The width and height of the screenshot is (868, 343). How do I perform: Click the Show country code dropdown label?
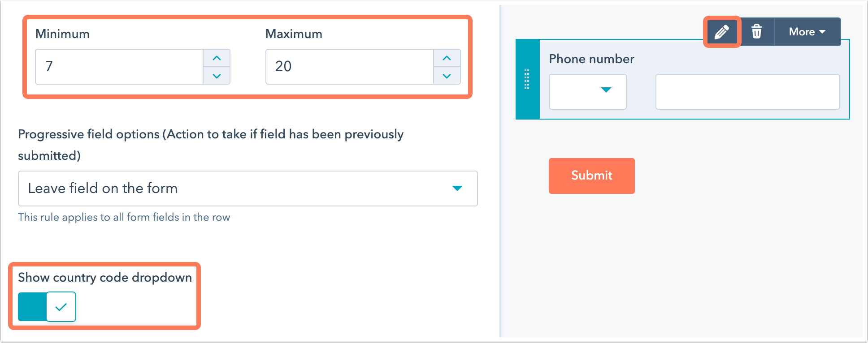click(105, 278)
